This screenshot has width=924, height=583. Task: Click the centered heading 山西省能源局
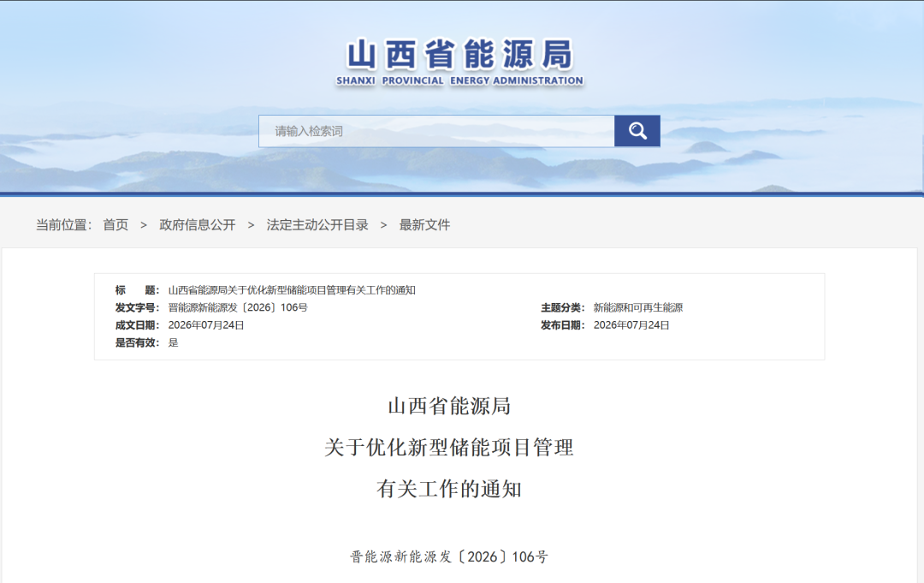click(x=449, y=406)
